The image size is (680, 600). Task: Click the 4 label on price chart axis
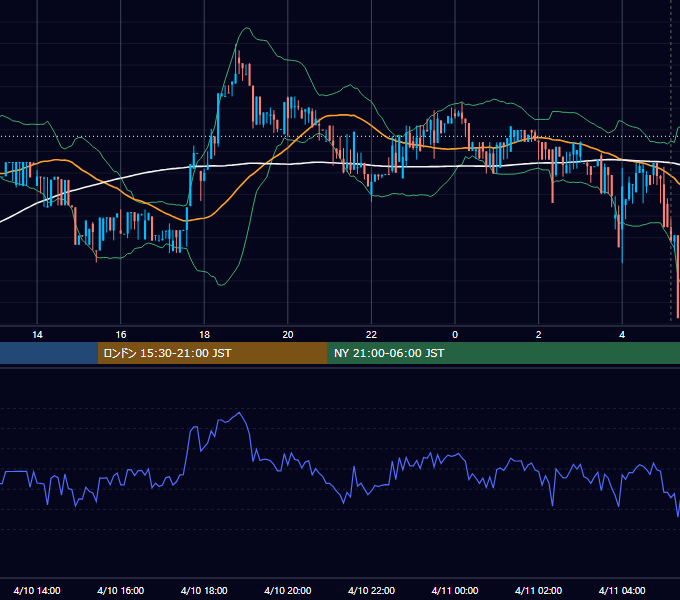tap(622, 335)
